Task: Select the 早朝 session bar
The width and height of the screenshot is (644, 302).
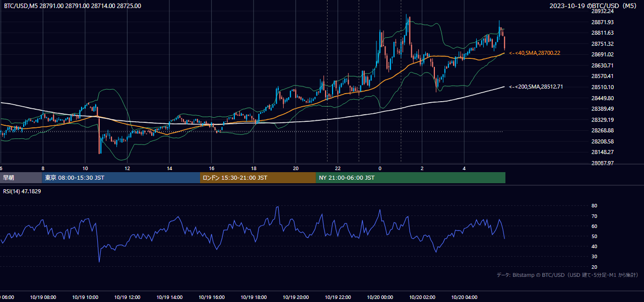Action: click(21, 178)
